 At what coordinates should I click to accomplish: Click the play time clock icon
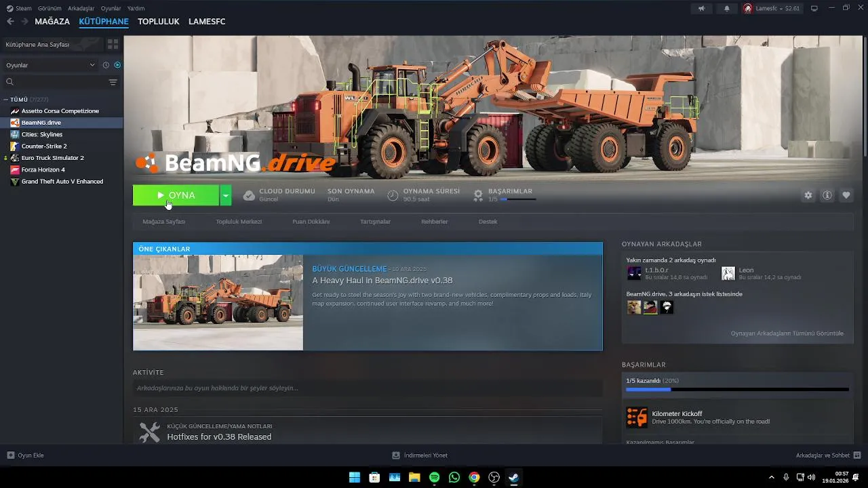coord(393,195)
